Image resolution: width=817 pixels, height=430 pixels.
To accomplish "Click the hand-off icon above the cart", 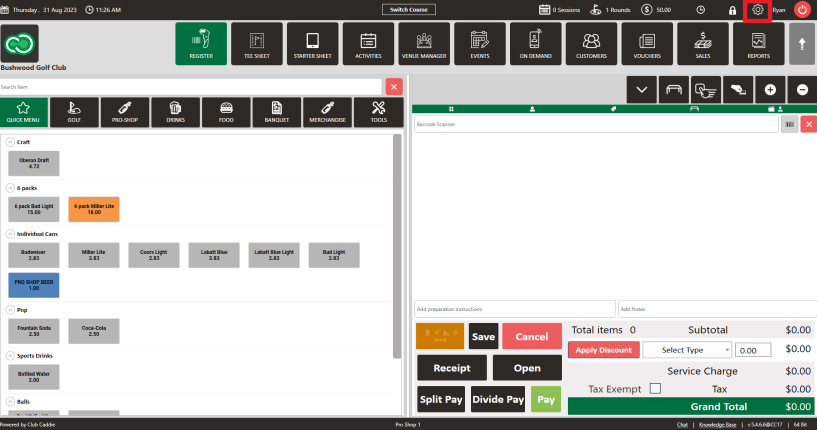I will tap(738, 90).
